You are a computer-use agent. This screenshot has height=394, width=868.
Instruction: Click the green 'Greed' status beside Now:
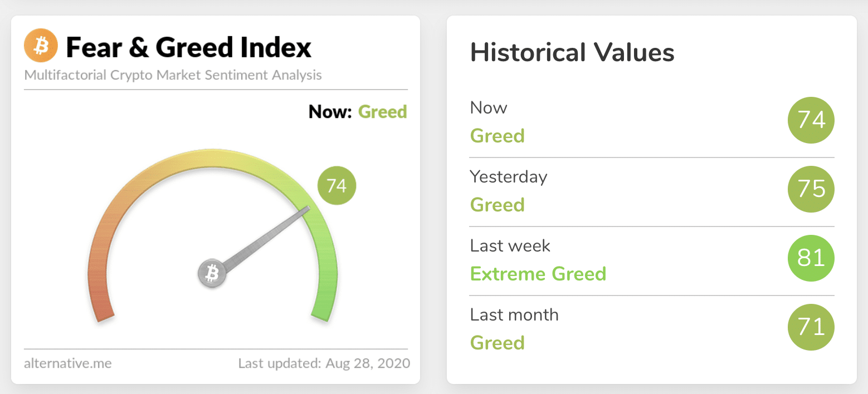click(382, 112)
